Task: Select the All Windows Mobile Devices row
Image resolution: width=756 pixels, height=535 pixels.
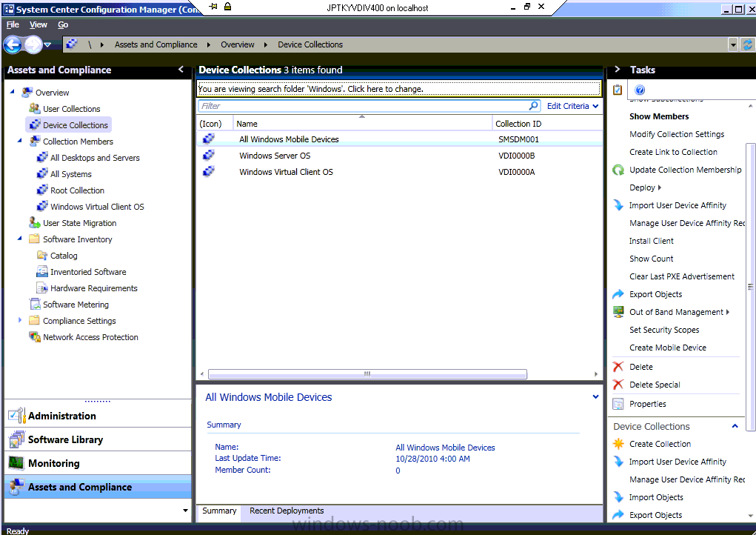Action: [400, 139]
